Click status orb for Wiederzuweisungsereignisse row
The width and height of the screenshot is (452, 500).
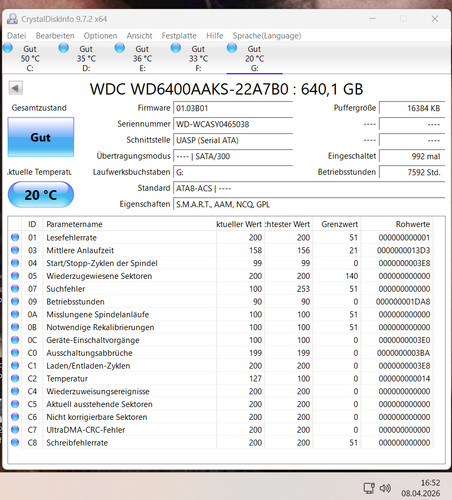(15, 391)
